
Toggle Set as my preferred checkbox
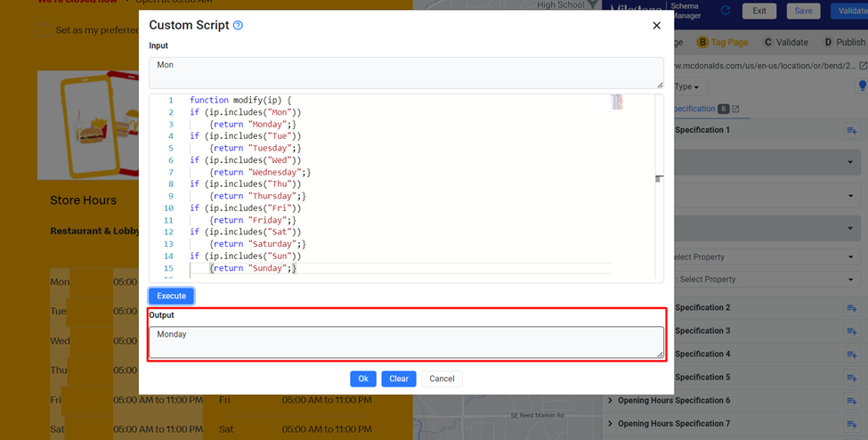[44, 30]
